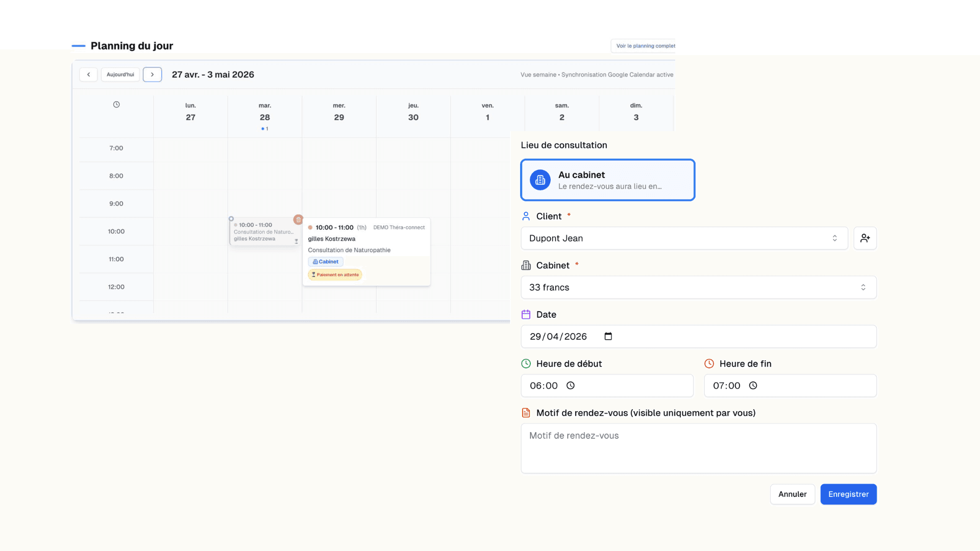Click the add new client icon beside Dupont Jean
This screenshot has height=551, width=980.
click(865, 238)
